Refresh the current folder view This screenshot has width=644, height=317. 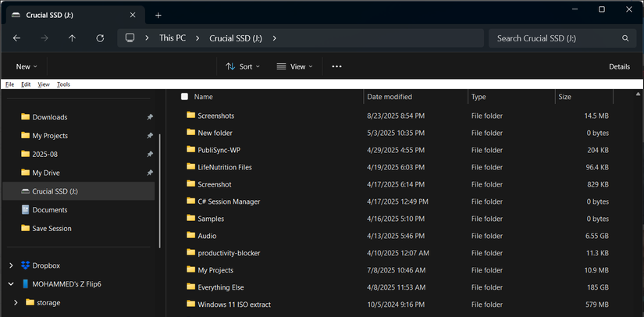pyautogui.click(x=100, y=38)
